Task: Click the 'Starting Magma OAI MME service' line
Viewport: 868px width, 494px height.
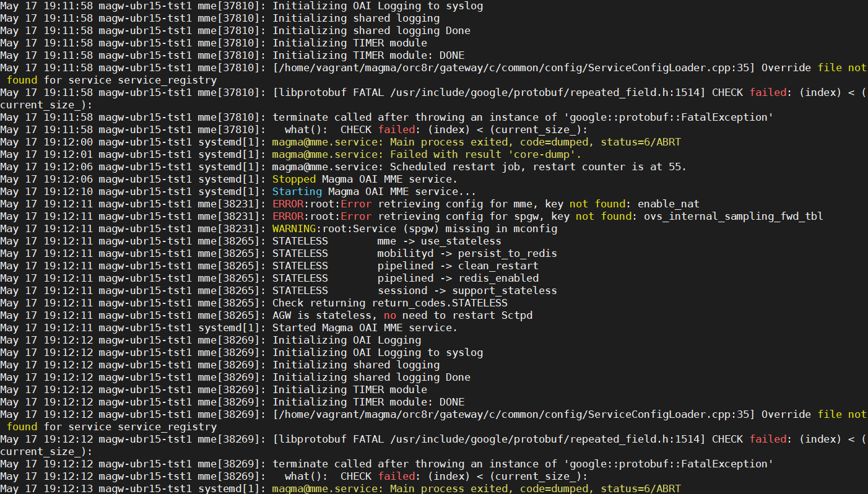Action: click(x=371, y=191)
